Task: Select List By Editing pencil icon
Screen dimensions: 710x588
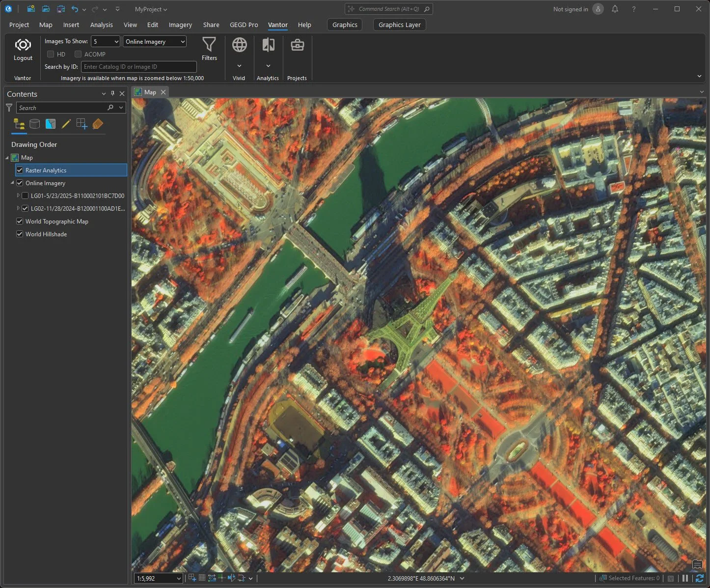Action: point(66,124)
